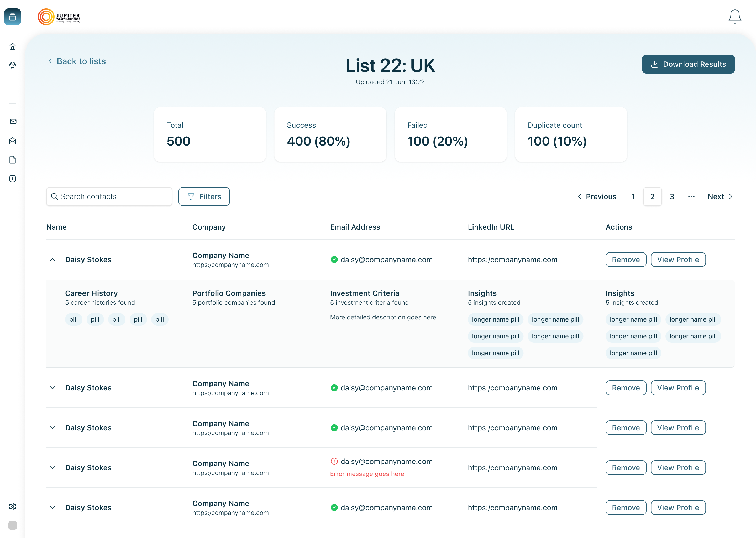Screen dimensions: 756x538
Task: Click the pagination ellipsis
Action: (691, 196)
